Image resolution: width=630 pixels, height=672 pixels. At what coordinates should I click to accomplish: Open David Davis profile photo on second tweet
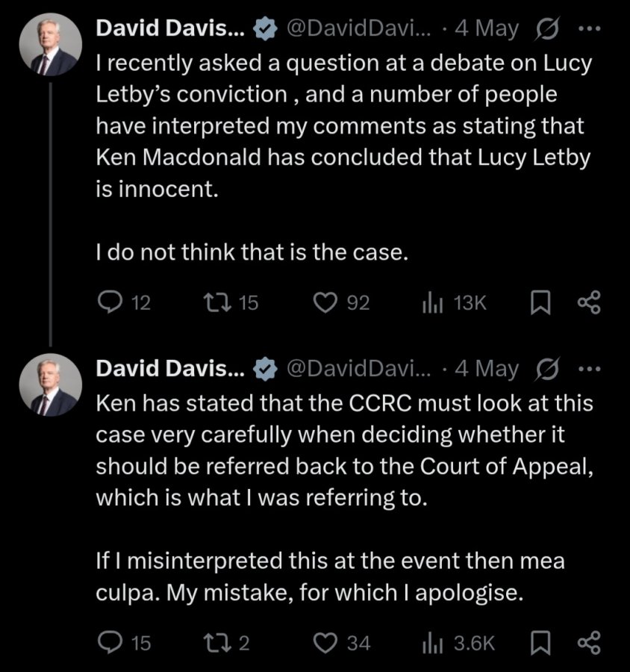click(51, 385)
